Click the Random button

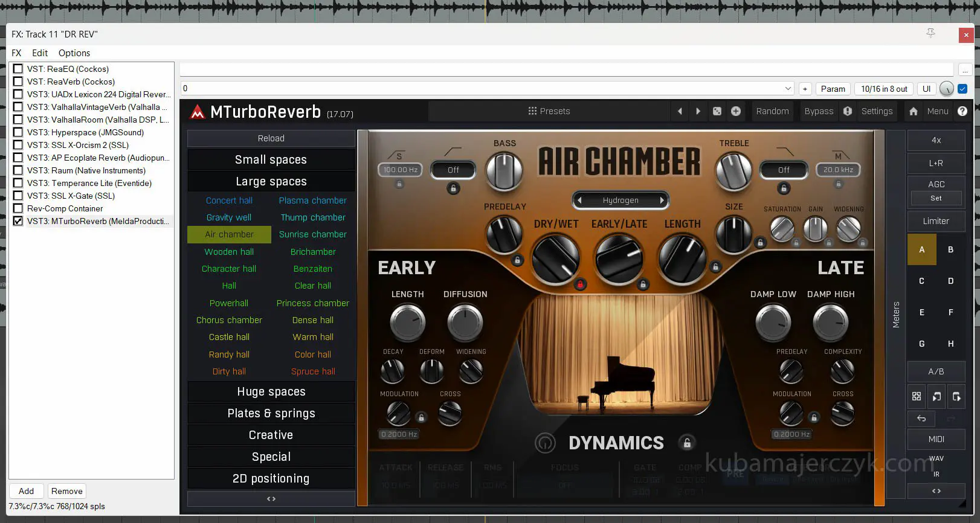[x=772, y=111]
